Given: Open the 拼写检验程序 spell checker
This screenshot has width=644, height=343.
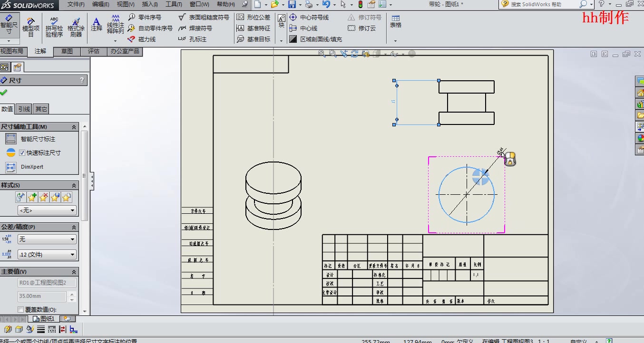Looking at the screenshot, I should point(54,26).
